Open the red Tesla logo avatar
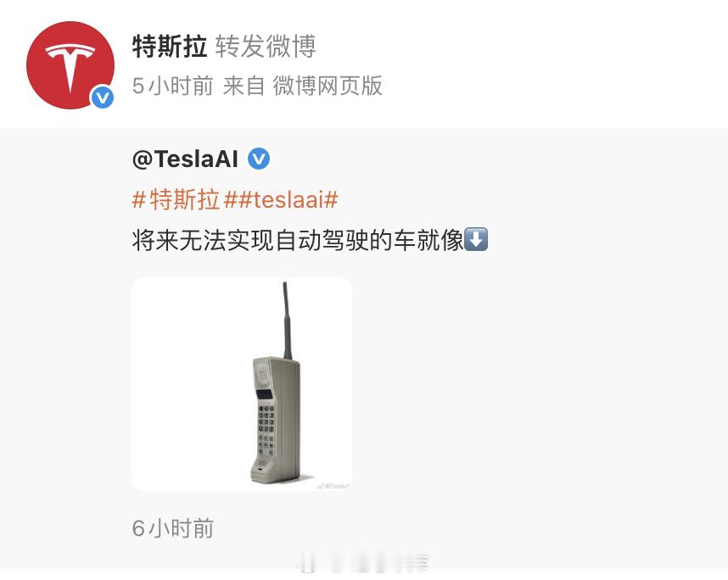This screenshot has width=728, height=580. [70, 65]
